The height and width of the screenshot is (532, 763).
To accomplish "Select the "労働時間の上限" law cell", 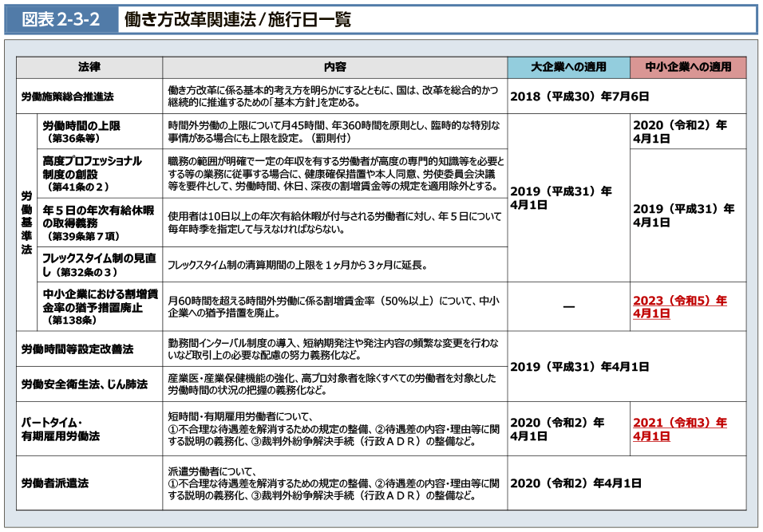I will pyautogui.click(x=81, y=132).
